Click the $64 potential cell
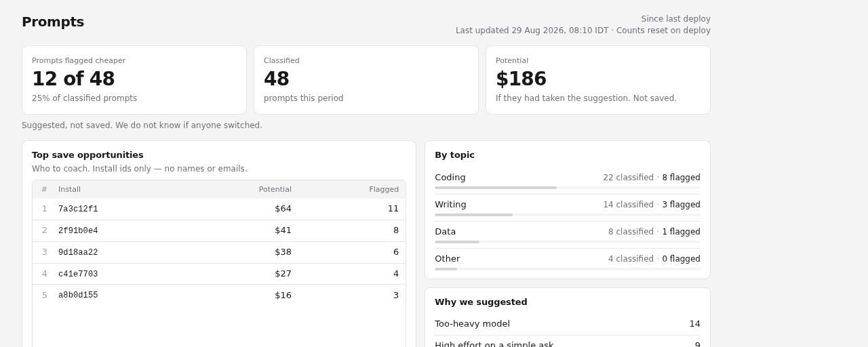Viewport: 868px width, 347px height. click(x=283, y=209)
